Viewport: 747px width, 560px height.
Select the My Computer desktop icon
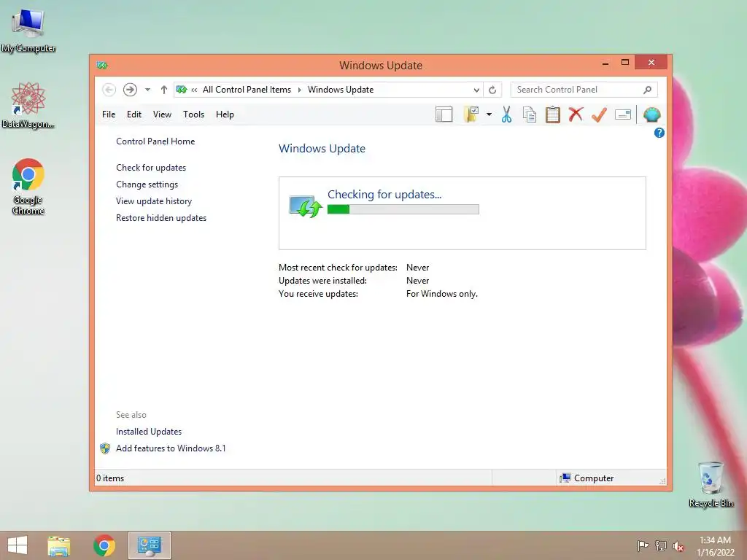28,31
